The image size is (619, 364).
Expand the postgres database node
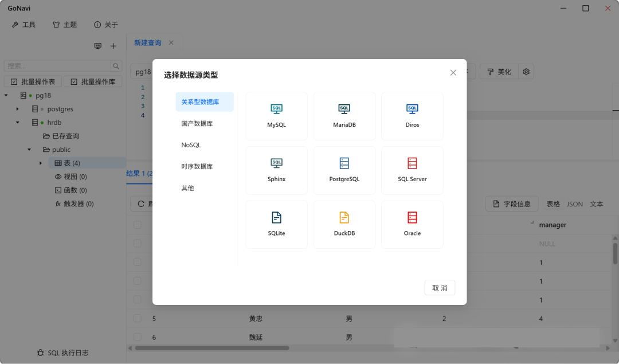pos(16,109)
